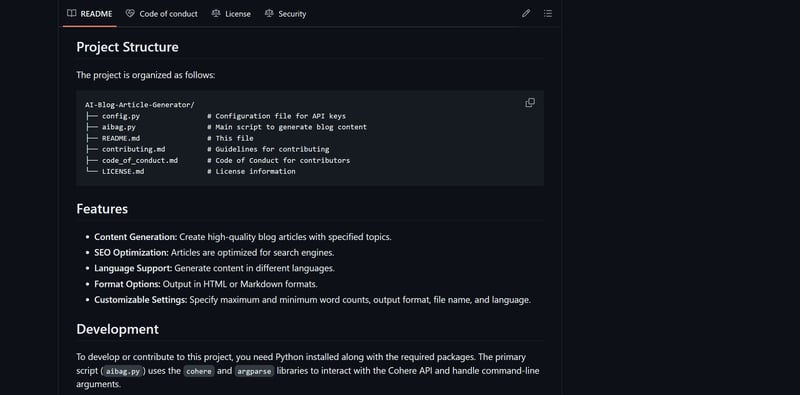This screenshot has height=395, width=800.
Task: Copy the project structure code block
Action: [x=530, y=103]
